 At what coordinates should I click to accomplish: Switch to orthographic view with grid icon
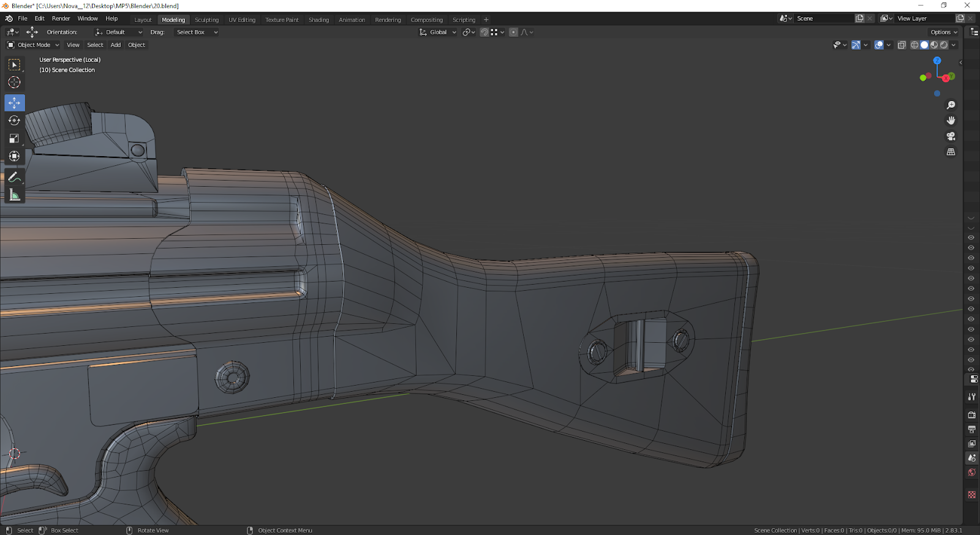[x=951, y=152]
